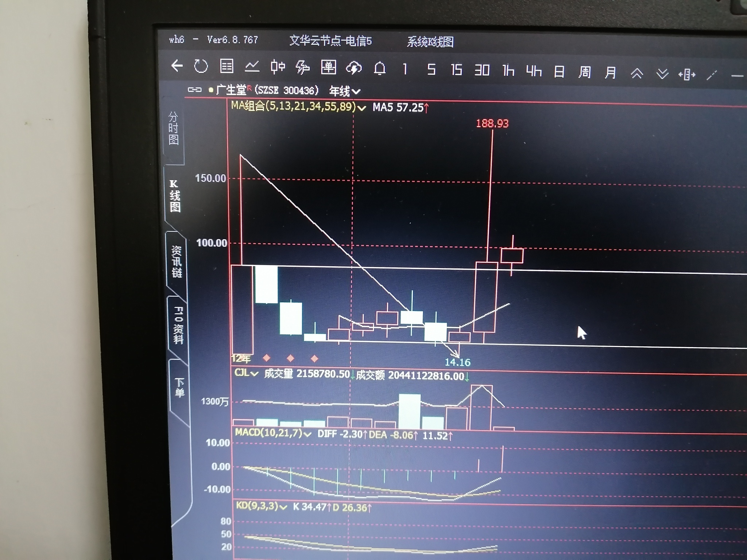Click the back arrow icon

coord(177,66)
